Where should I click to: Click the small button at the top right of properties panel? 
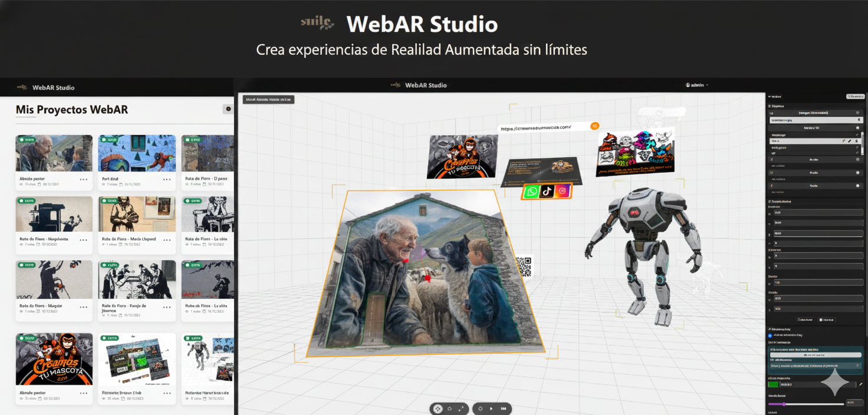click(x=856, y=97)
